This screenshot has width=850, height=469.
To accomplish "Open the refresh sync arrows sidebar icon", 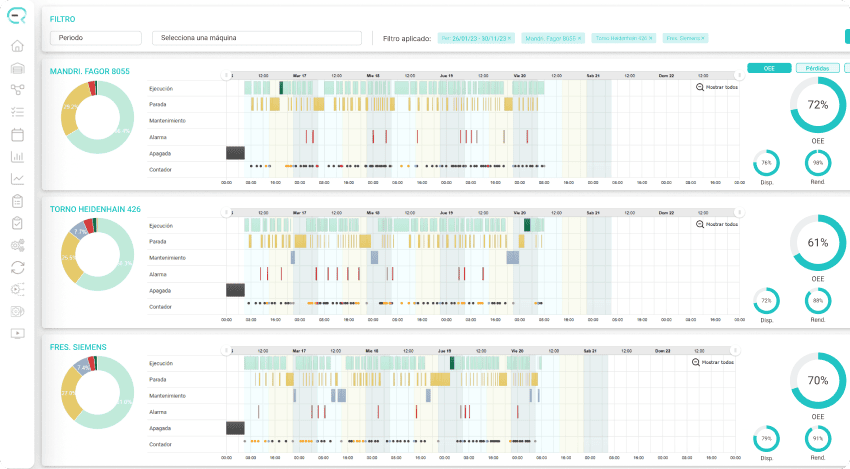I will tap(17, 267).
